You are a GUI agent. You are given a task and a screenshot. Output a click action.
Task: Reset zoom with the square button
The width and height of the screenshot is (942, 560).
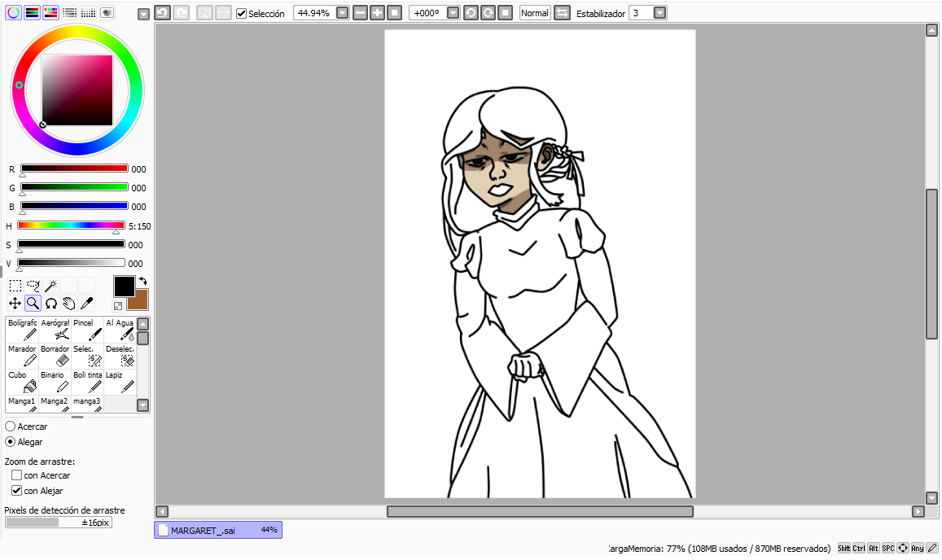[394, 13]
